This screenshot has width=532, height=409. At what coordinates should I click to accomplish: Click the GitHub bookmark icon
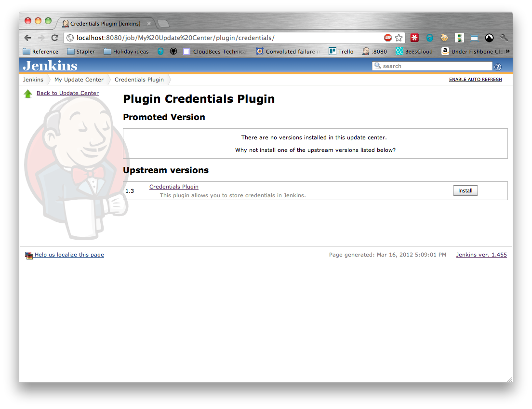(173, 51)
